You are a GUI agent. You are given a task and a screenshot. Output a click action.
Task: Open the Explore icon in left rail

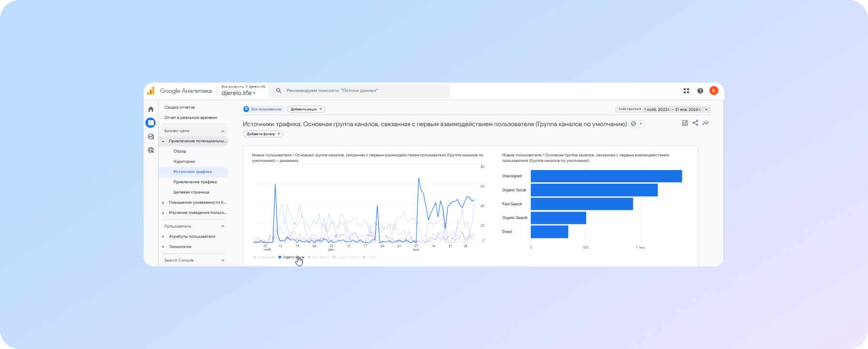151,137
